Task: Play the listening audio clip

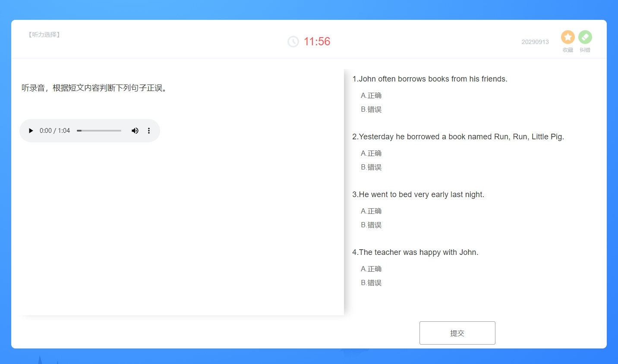Action: (x=31, y=131)
